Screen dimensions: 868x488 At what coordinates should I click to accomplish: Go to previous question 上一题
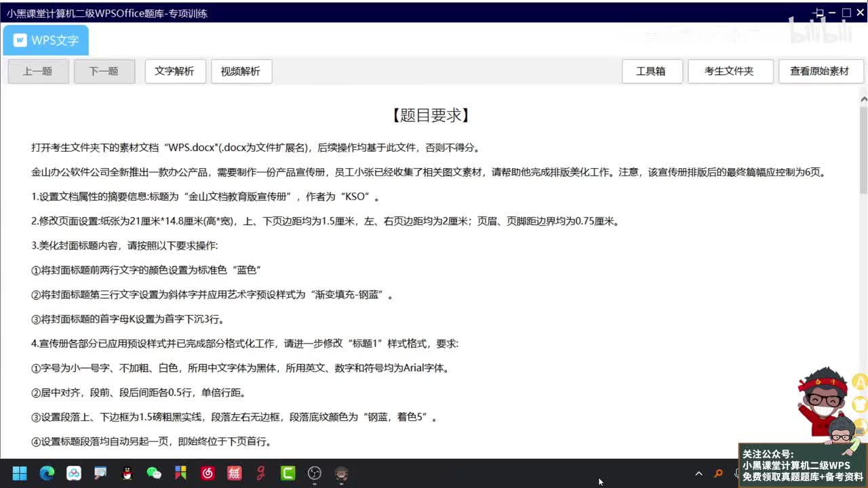(38, 71)
